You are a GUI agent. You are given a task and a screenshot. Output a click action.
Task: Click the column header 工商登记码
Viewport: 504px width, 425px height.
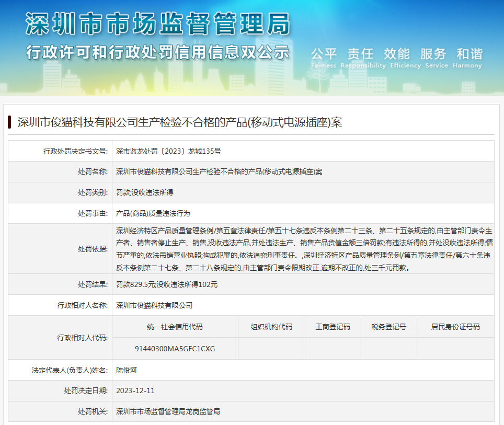pos(333,327)
